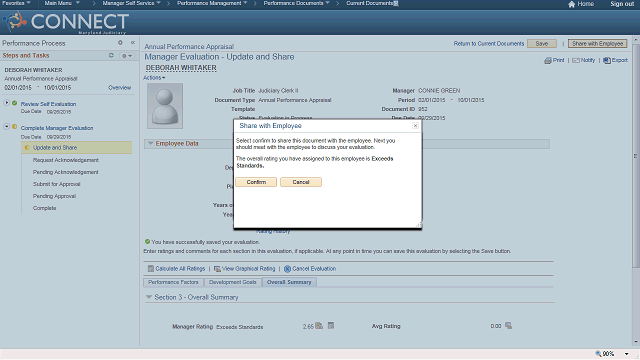
Task: Click icon next to 0.00 avg rating
Action: 508,326
